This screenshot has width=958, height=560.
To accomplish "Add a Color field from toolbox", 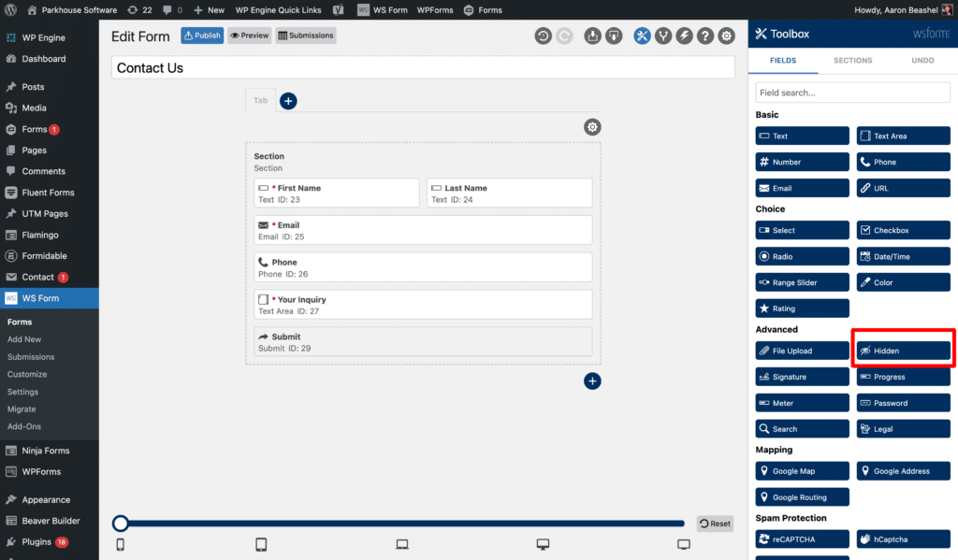I will 903,282.
